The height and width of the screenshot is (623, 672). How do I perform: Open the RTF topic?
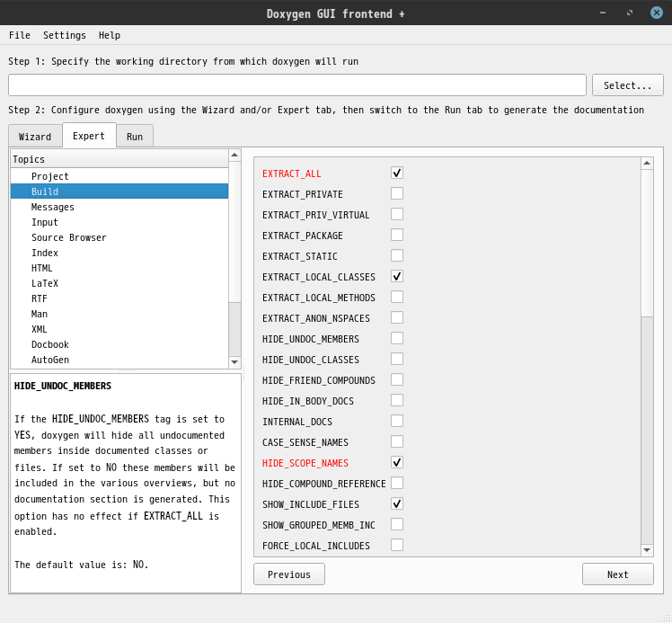[119, 298]
